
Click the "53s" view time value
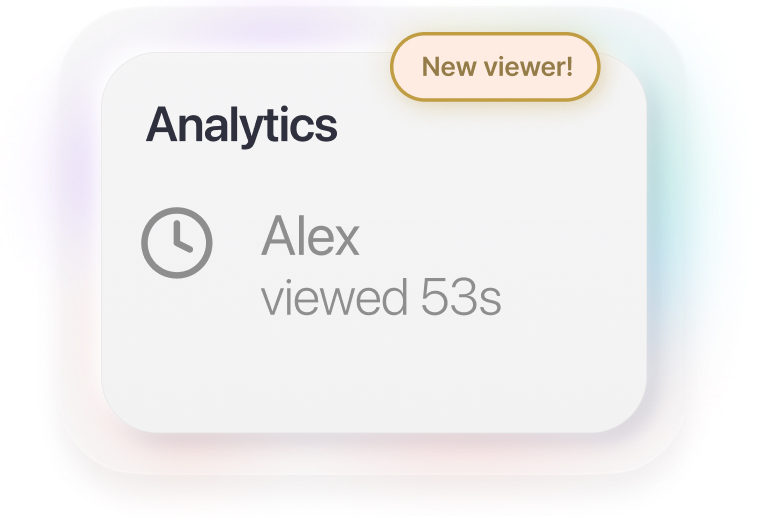pyautogui.click(x=460, y=299)
